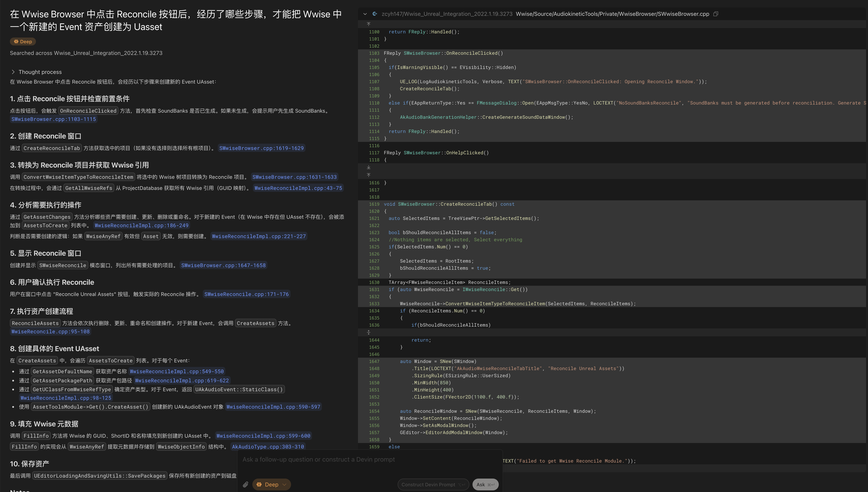Image resolution: width=868 pixels, height=492 pixels.
Task: Copy the SWwiseBrowser.cpp file path
Action: (x=716, y=14)
